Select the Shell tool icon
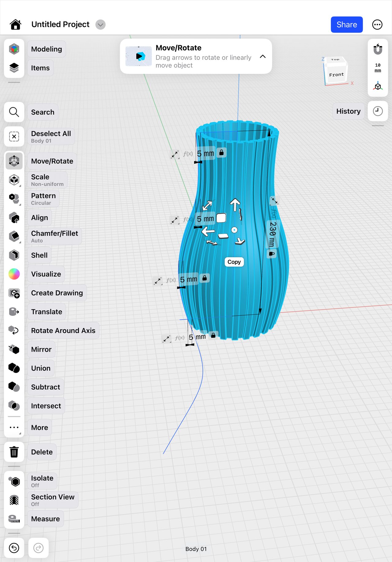The width and height of the screenshot is (392, 562). (14, 255)
